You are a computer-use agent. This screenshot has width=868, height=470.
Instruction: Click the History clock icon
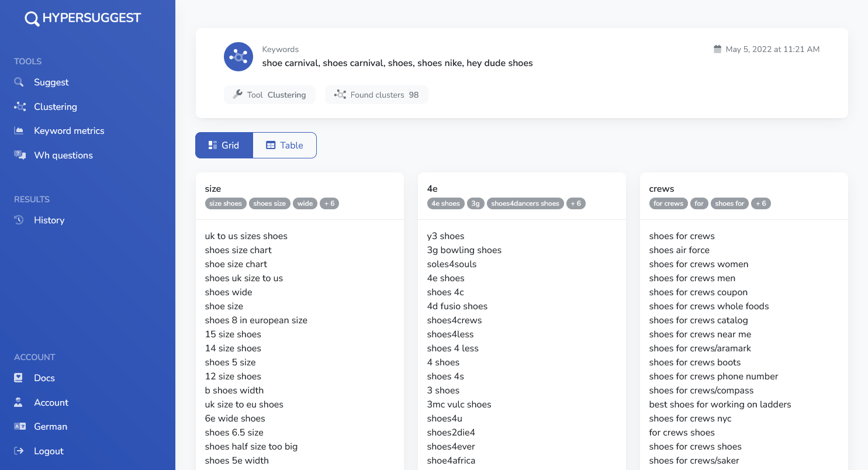pyautogui.click(x=19, y=220)
